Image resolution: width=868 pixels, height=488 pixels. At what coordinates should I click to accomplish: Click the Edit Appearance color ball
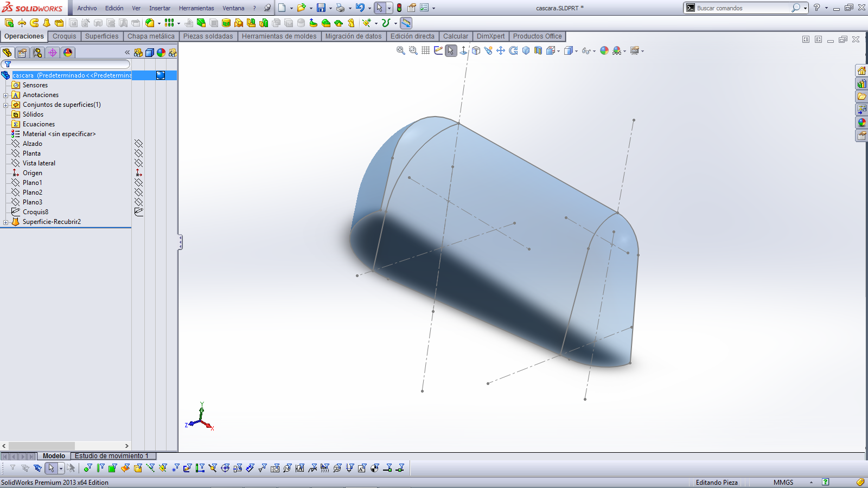604,50
